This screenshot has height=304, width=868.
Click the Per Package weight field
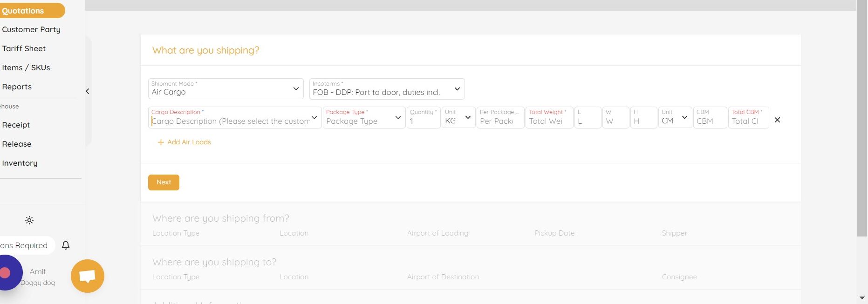coord(500,117)
